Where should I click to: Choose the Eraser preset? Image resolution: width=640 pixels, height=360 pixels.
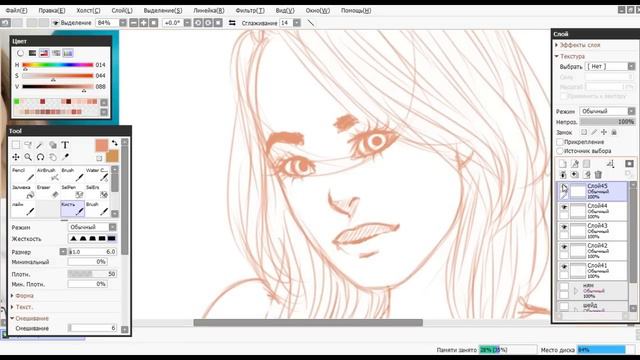coord(48,191)
